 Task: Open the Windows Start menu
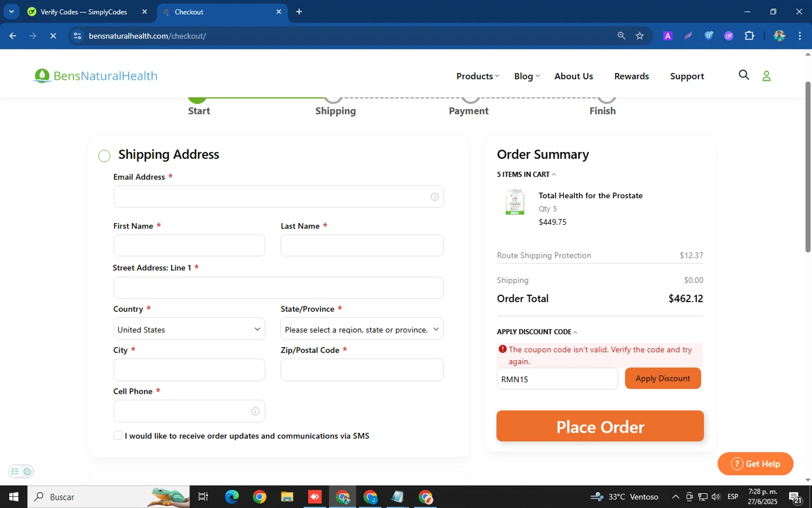pos(14,497)
